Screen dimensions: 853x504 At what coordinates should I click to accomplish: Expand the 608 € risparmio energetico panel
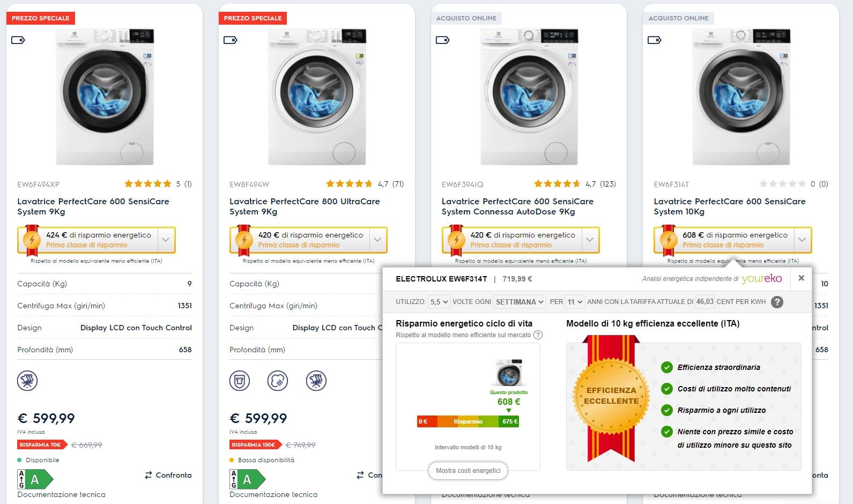click(802, 240)
